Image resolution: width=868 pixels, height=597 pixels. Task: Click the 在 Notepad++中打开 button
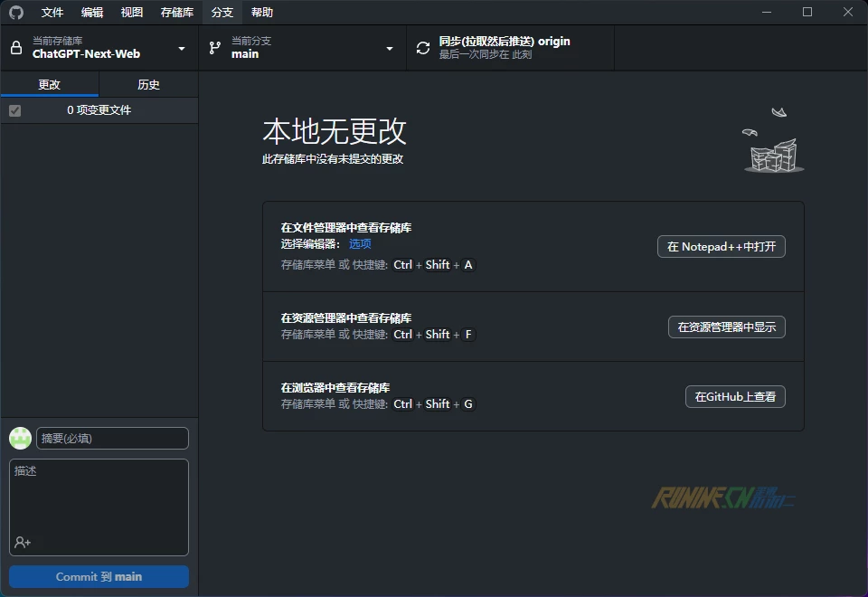(x=721, y=247)
